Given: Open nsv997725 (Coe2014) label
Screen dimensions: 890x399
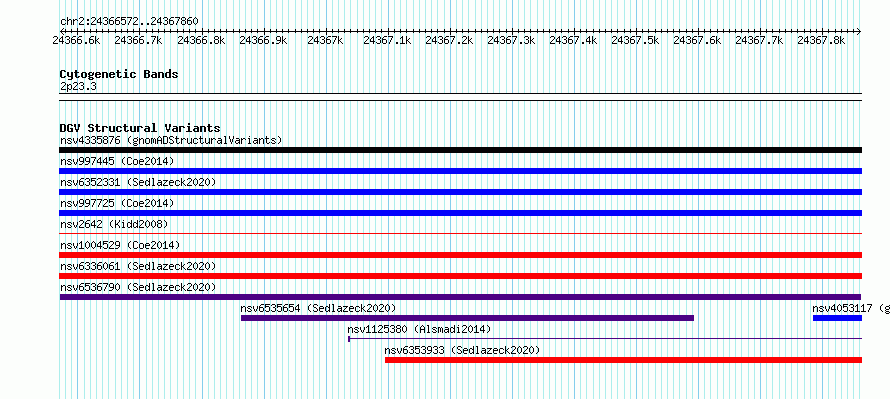Looking at the screenshot, I should click(117, 203).
